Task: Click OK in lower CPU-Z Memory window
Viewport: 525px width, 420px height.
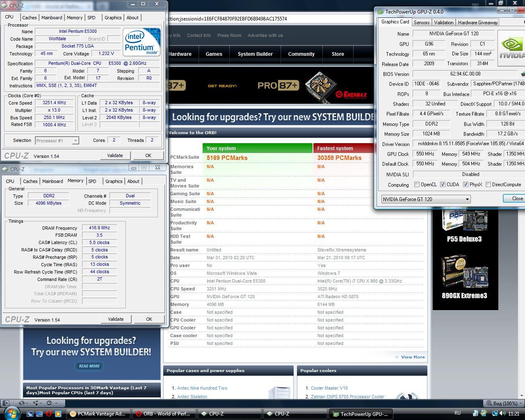Action: (149, 319)
